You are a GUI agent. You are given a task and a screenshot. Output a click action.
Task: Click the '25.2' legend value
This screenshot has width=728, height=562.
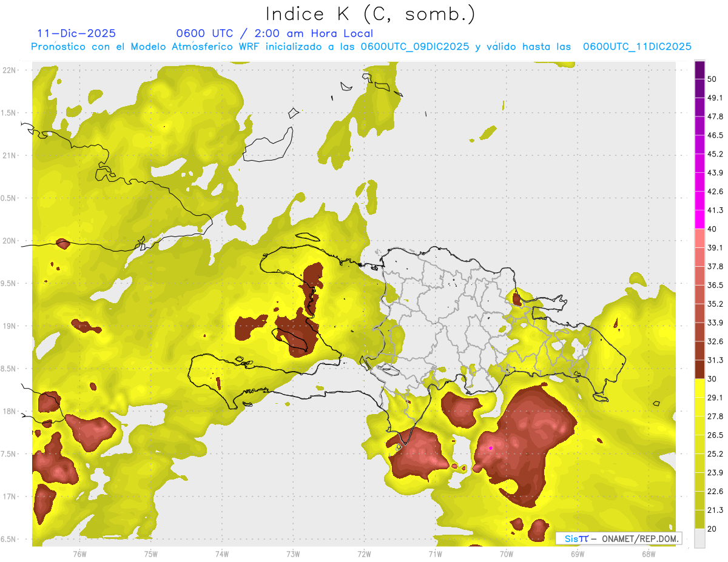[715, 454]
